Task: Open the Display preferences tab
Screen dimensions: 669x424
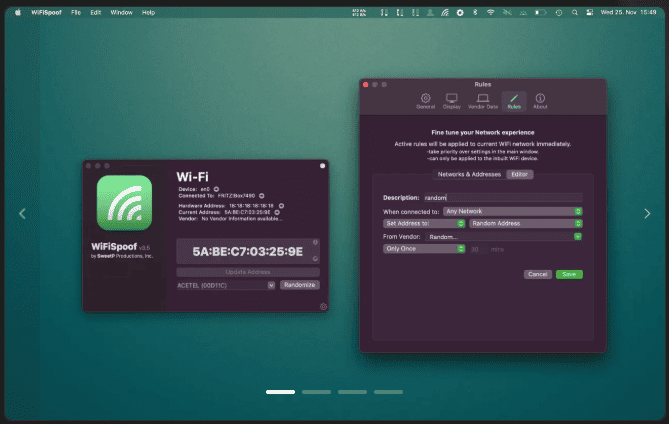Action: tap(451, 102)
